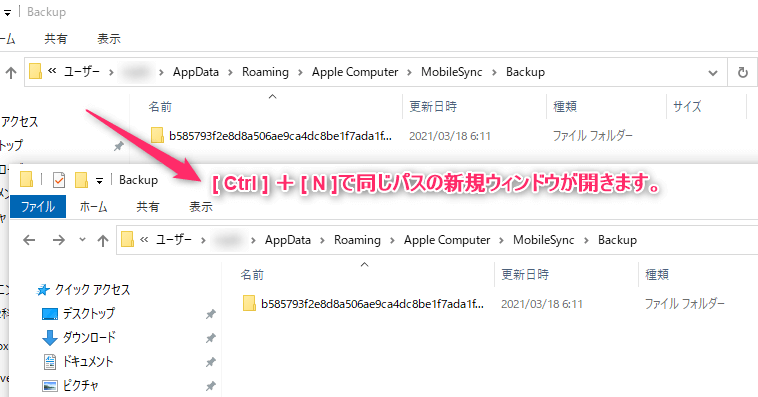This screenshot has height=397, width=758.
Task: Expand hidden path chevrons in front address bar
Action: tap(144, 239)
